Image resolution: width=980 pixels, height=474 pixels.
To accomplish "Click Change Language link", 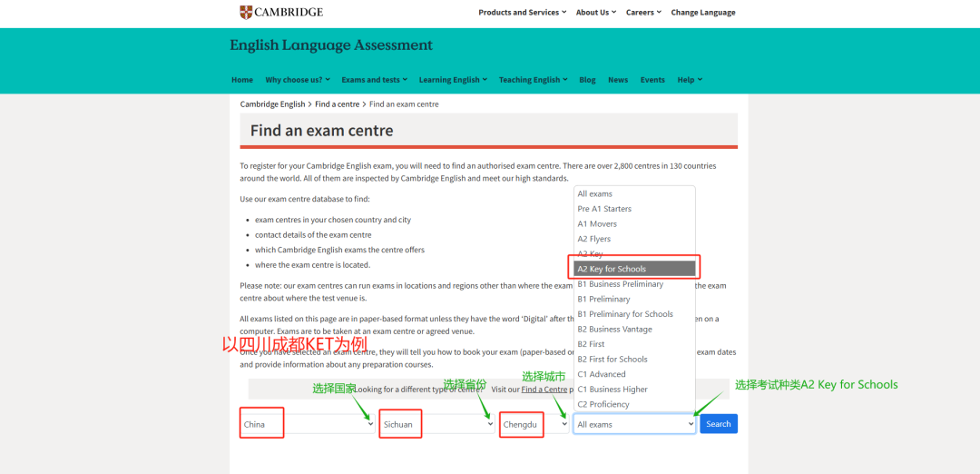I will tap(702, 13).
